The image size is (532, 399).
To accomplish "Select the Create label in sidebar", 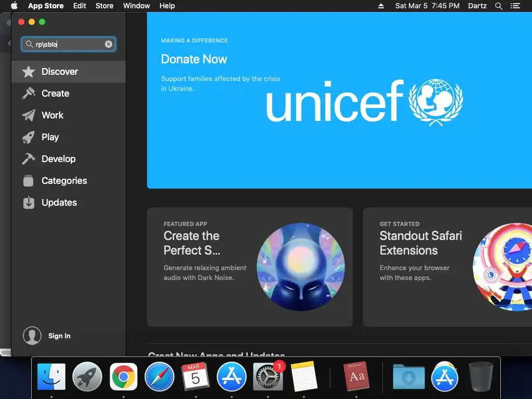I will 55,94.
